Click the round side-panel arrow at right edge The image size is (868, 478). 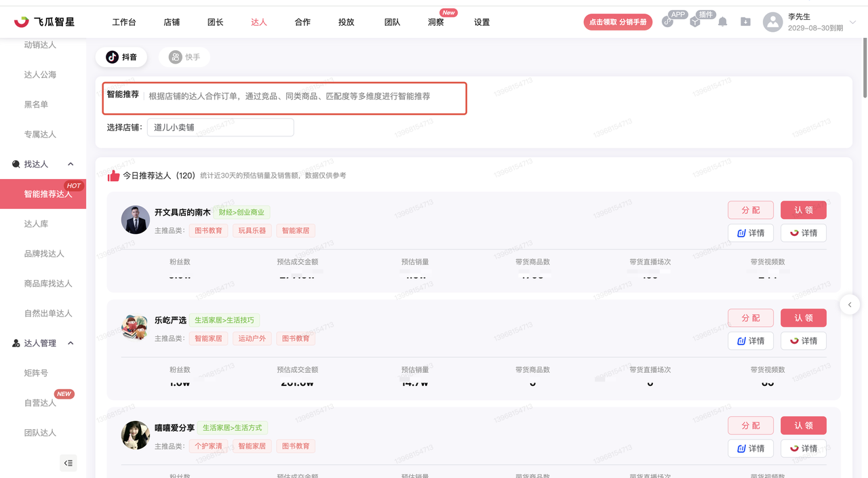coord(850,305)
